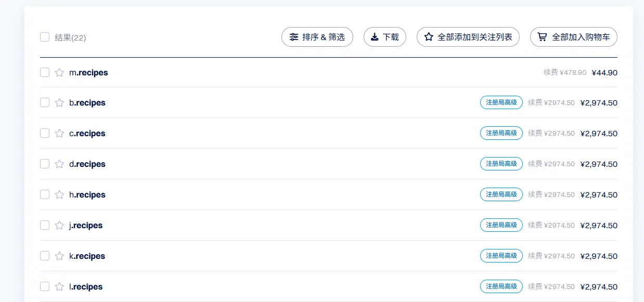Mark j.recipes with the star icon

pyautogui.click(x=59, y=225)
